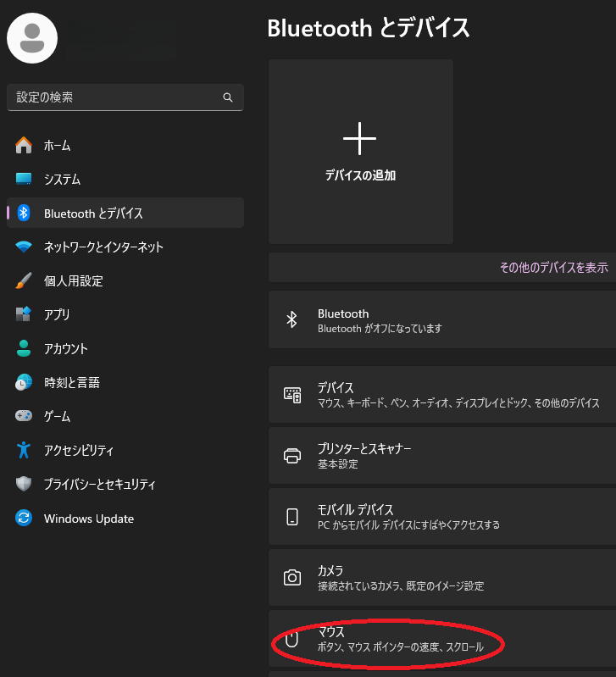Open ネットワークとインターネット settings
The height and width of the screenshot is (677, 616).
tap(103, 247)
